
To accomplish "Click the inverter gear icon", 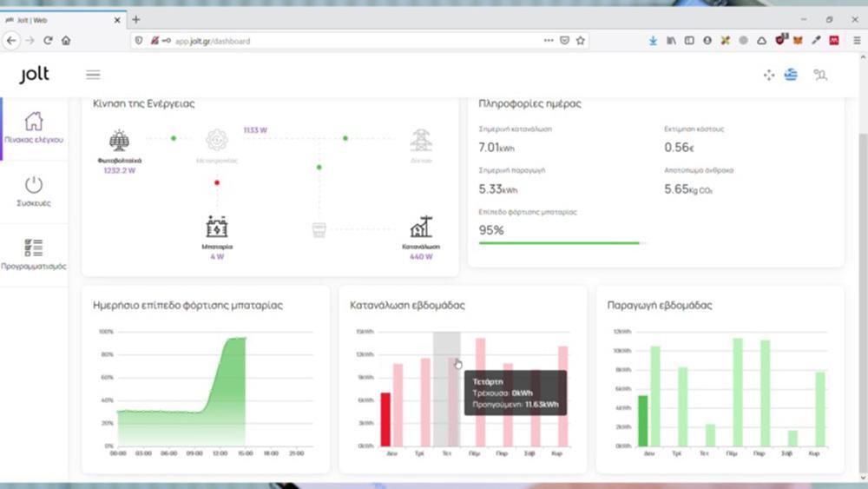I will pos(216,140).
